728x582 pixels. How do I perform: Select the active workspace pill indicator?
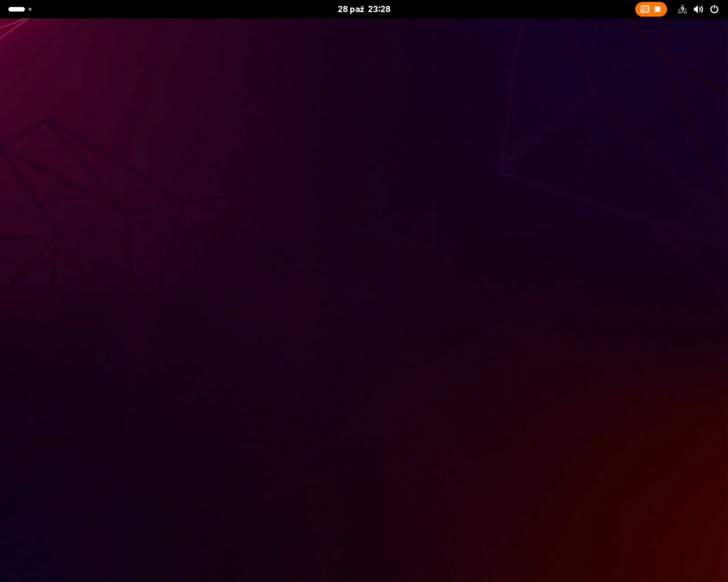(x=17, y=9)
